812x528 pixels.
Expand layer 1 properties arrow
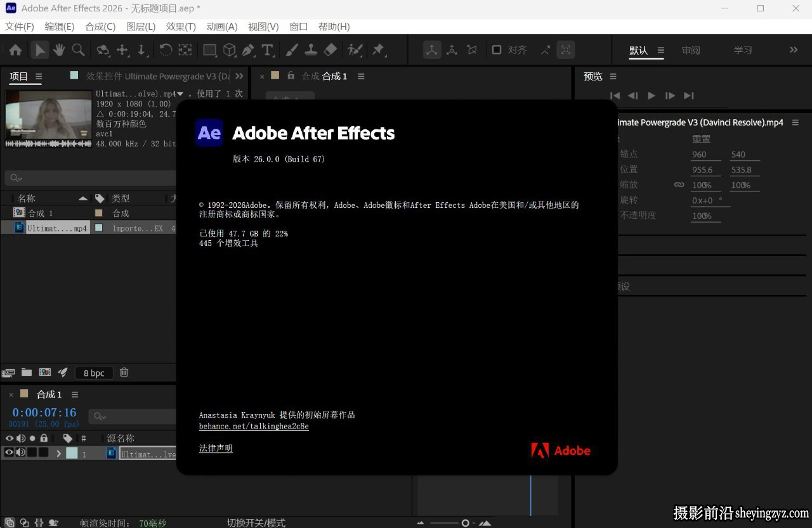click(x=59, y=453)
